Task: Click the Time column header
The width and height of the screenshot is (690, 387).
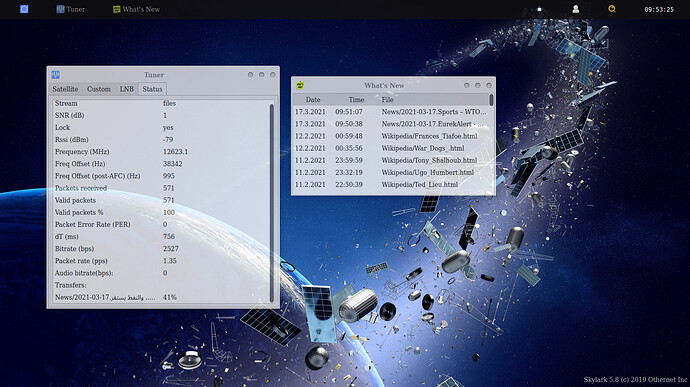Action: [356, 100]
